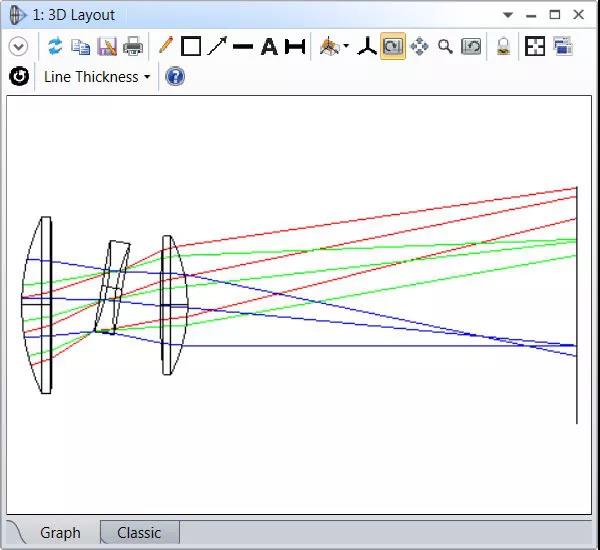Pick the line drawing tool
Viewport: 600px width, 550px height.
click(243, 47)
